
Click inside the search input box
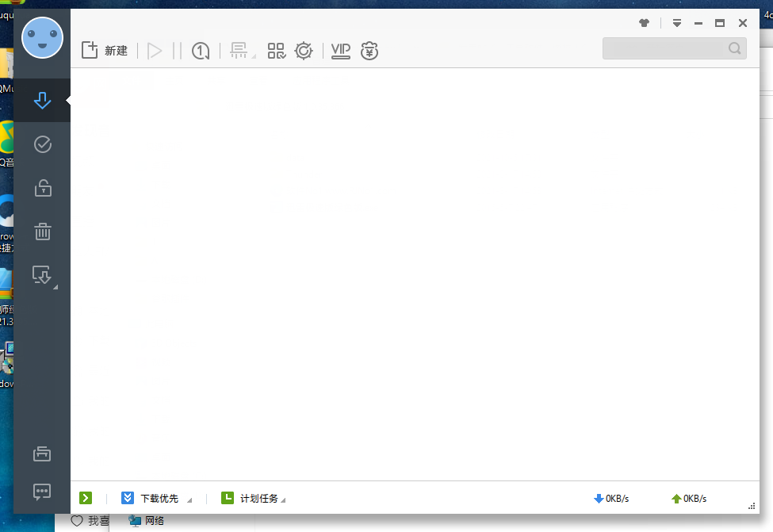click(664, 48)
